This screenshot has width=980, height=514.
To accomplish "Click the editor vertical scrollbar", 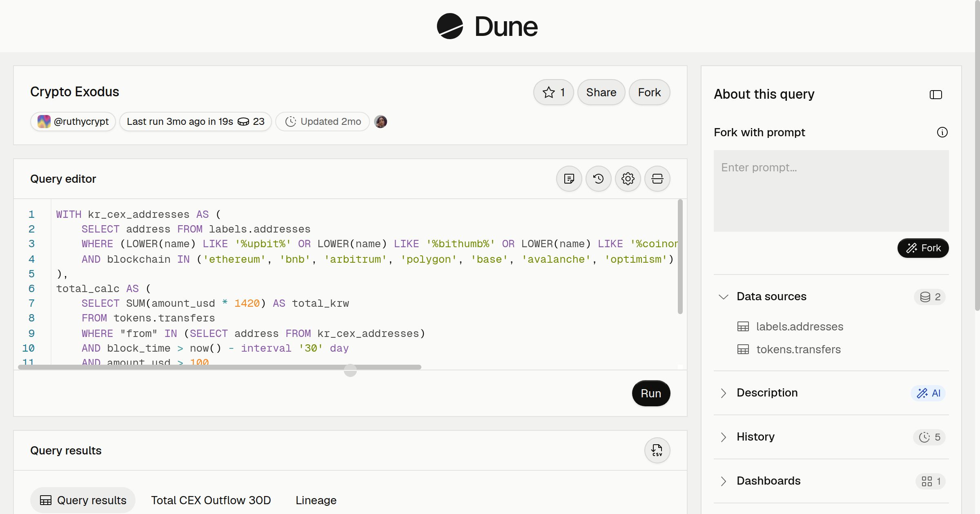I will (x=680, y=257).
